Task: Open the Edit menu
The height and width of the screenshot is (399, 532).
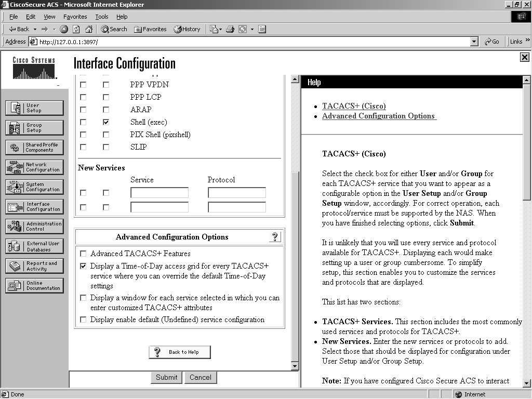Action: pos(31,17)
